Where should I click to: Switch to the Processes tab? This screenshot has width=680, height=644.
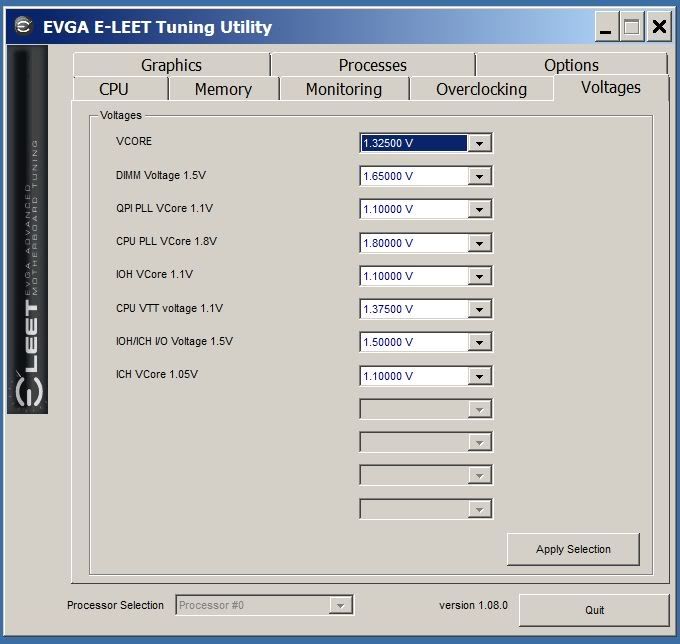coord(373,65)
